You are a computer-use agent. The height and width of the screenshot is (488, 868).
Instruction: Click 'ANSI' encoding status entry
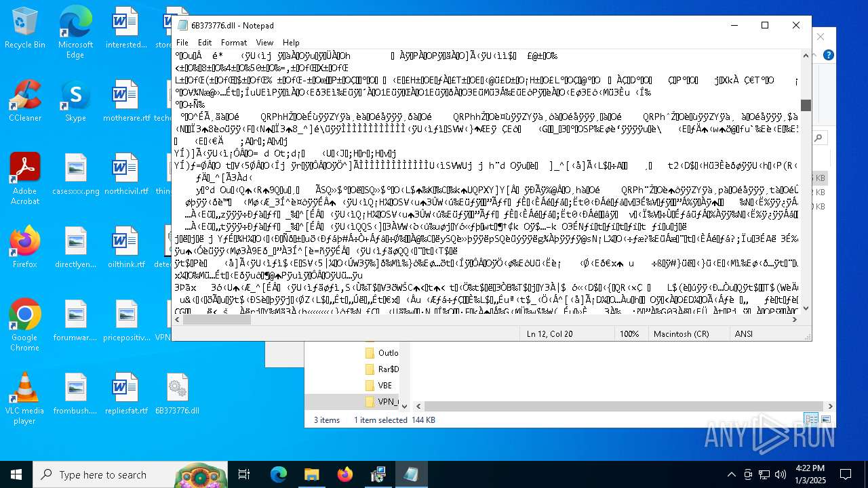[x=744, y=333]
